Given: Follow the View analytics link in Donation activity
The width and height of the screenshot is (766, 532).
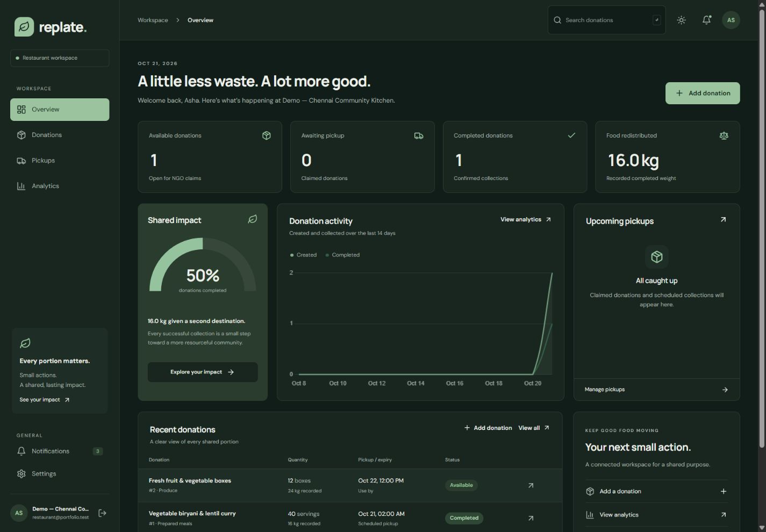Looking at the screenshot, I should pyautogui.click(x=526, y=219).
